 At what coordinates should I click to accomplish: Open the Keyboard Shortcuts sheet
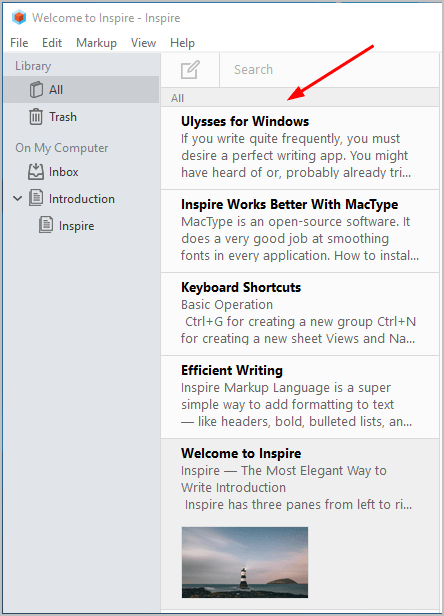point(300,314)
